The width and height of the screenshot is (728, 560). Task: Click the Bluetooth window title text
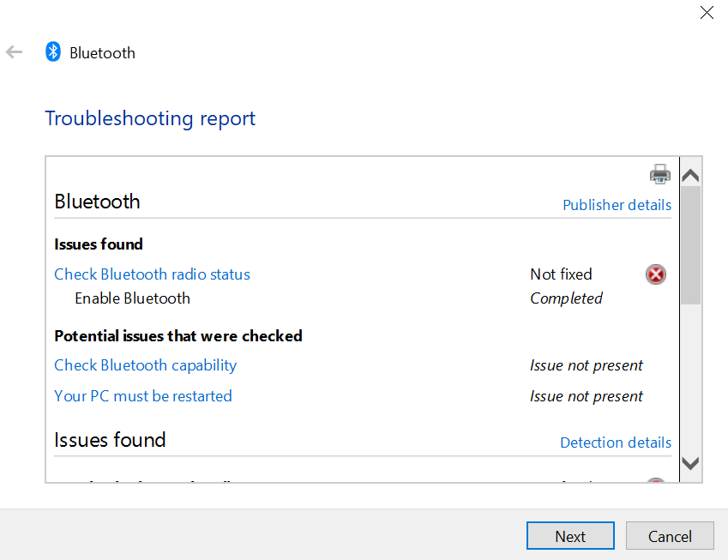(103, 53)
